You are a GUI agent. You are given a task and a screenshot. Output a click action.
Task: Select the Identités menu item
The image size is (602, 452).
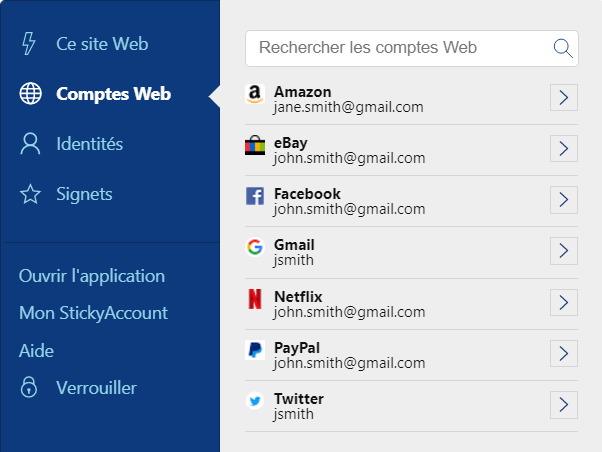pos(89,144)
